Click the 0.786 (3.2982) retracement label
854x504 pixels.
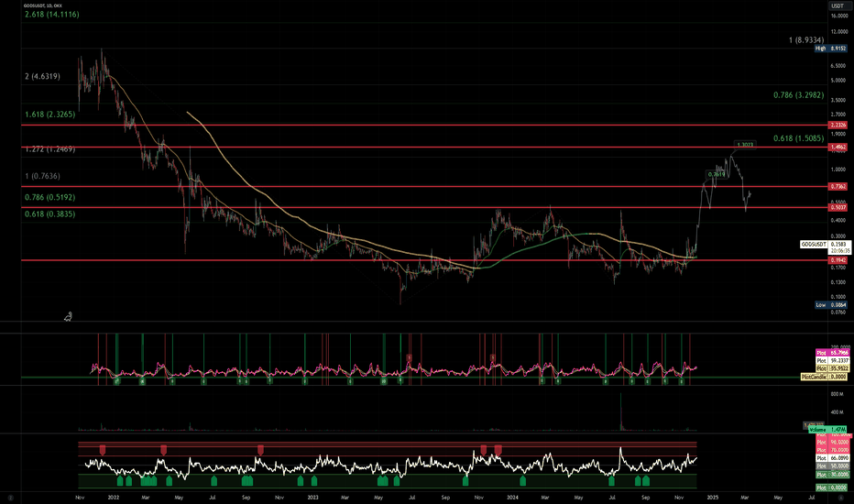[798, 94]
